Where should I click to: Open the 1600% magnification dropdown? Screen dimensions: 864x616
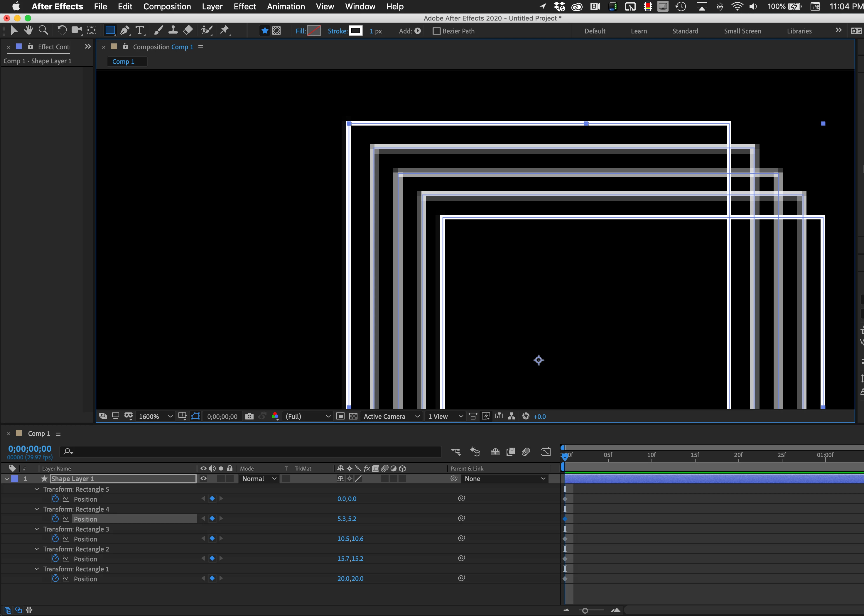tap(156, 417)
